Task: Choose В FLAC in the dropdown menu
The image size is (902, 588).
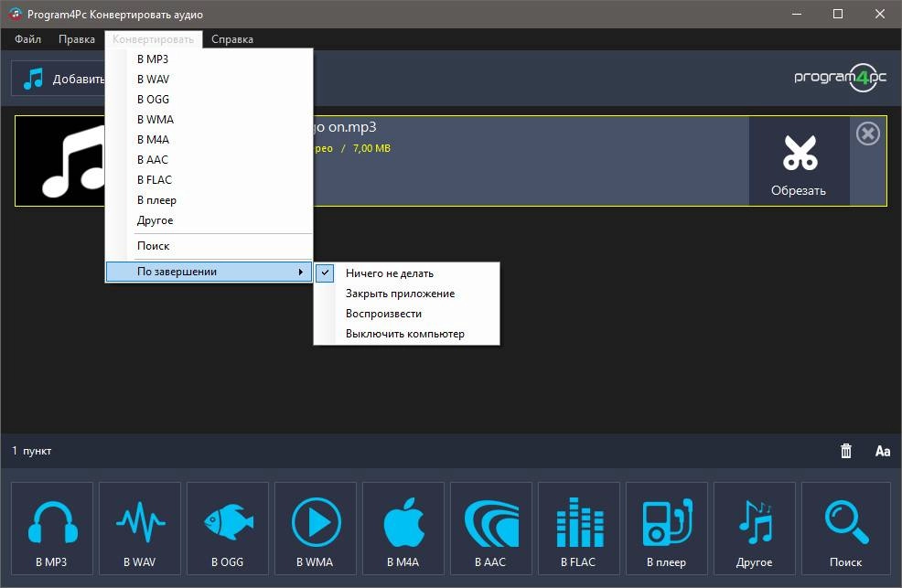Action: pyautogui.click(x=209, y=180)
